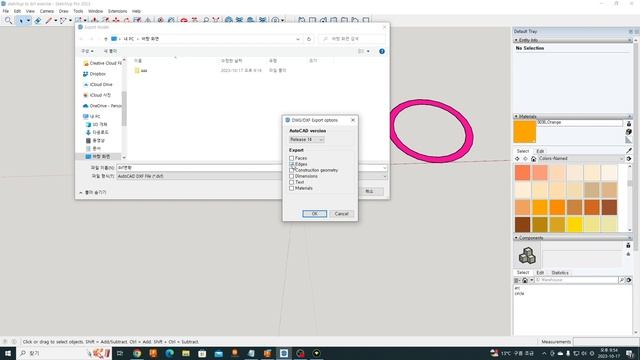The image size is (640, 360).
Task: Check the Materials export option
Action: [291, 188]
